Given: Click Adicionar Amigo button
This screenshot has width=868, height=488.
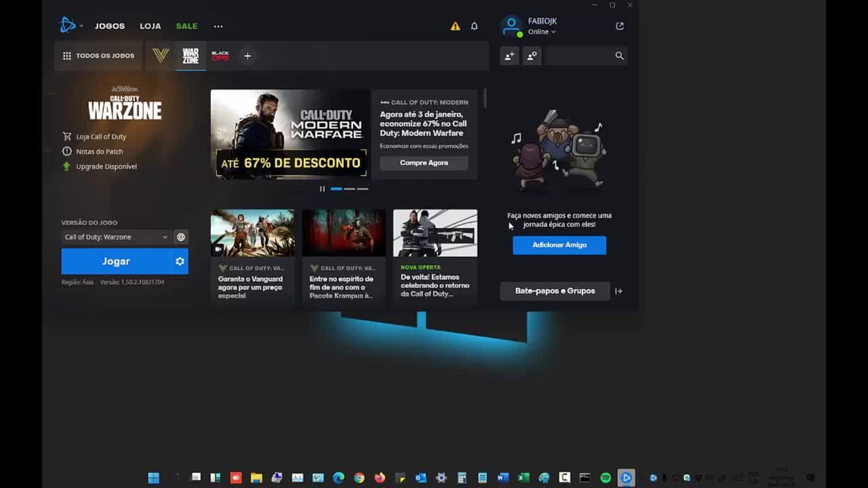Looking at the screenshot, I should 559,245.
